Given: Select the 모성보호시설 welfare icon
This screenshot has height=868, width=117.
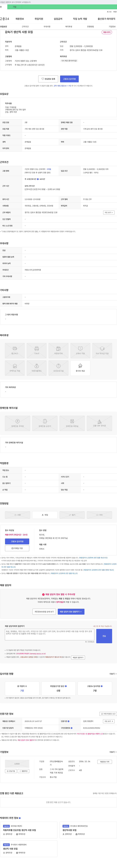Looking at the screenshot, I should coord(58,368).
